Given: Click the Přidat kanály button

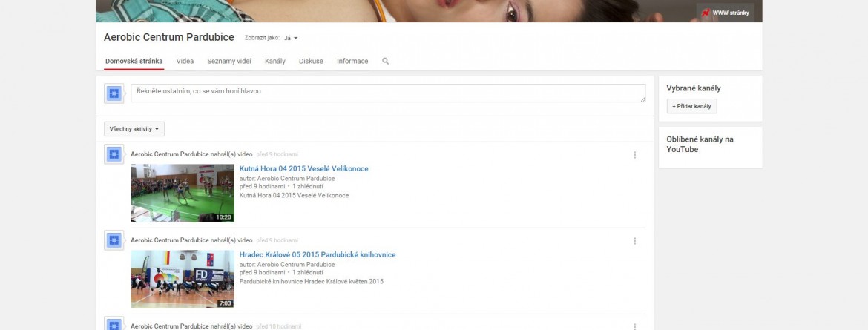Looking at the screenshot, I should (691, 106).
